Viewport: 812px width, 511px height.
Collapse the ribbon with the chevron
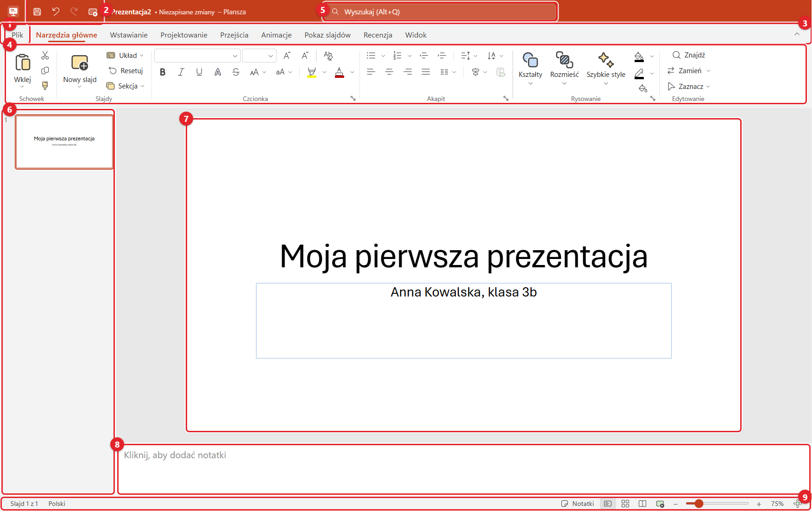[797, 34]
